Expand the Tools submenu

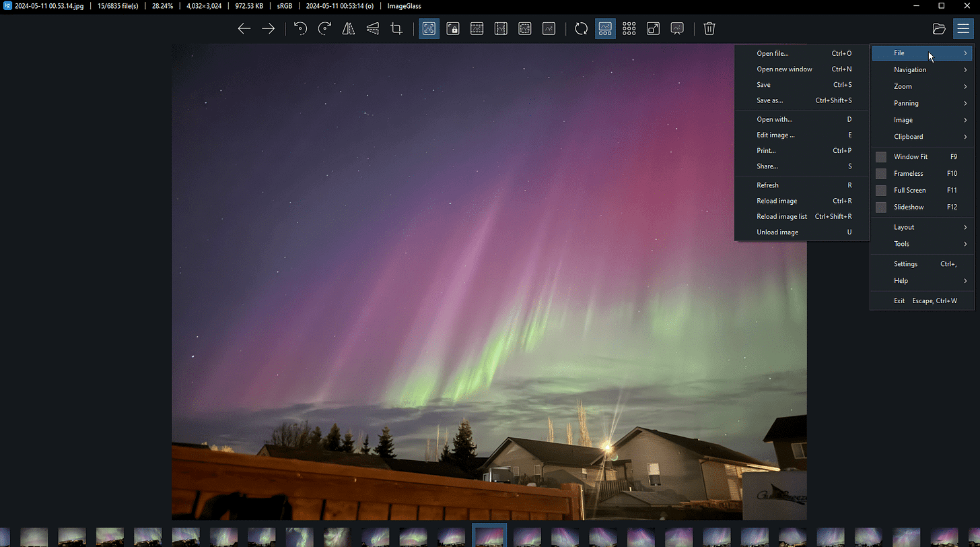(922, 244)
